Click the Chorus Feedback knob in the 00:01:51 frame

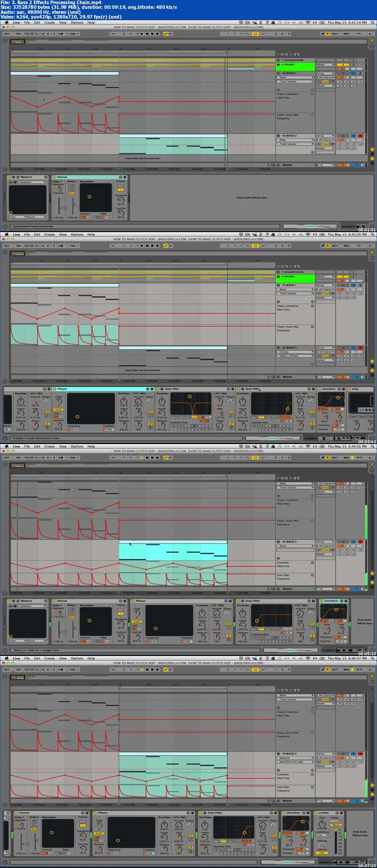[120, 200]
